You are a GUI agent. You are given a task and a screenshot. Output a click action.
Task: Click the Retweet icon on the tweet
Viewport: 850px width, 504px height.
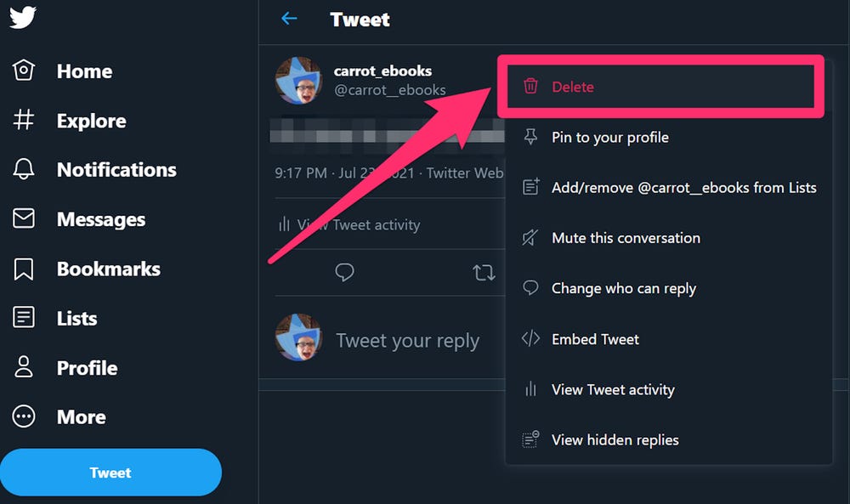pyautogui.click(x=484, y=272)
